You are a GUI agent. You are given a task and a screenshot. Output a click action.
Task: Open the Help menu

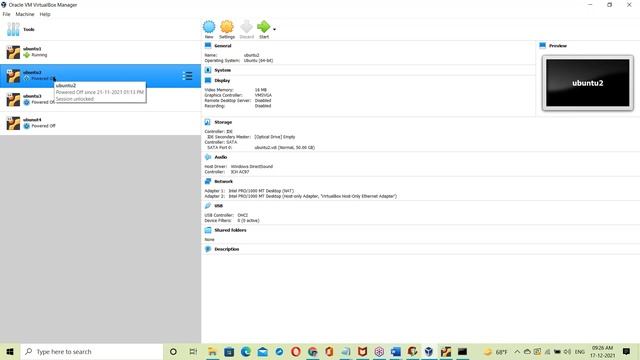(x=45, y=14)
